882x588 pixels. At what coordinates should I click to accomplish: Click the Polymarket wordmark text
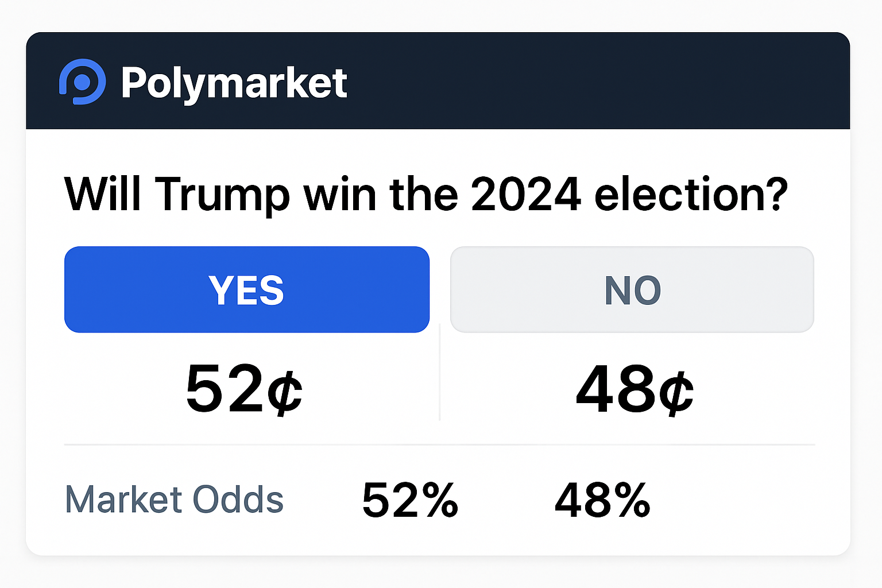234,83
